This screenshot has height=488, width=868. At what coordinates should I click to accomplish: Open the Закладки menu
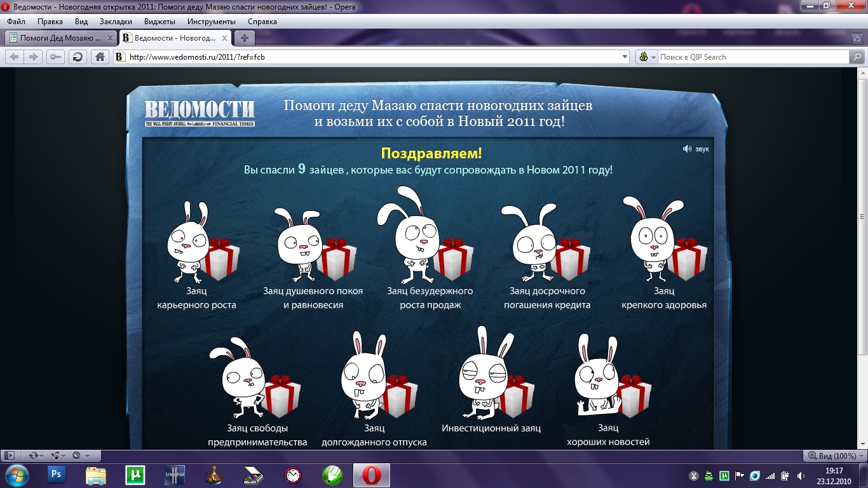116,22
